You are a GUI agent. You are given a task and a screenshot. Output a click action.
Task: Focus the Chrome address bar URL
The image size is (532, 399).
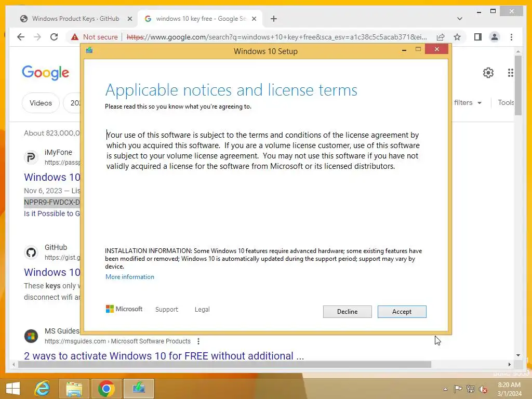(x=276, y=37)
